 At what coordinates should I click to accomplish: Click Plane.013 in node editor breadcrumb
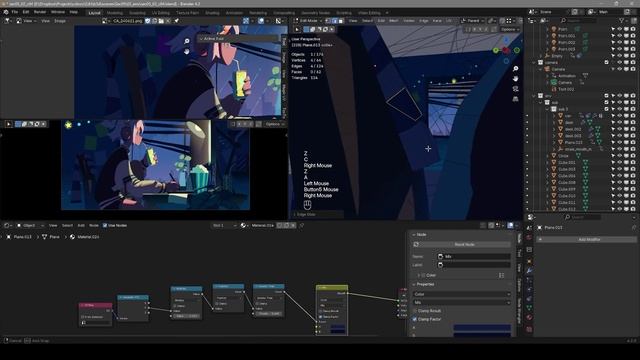coord(22,237)
